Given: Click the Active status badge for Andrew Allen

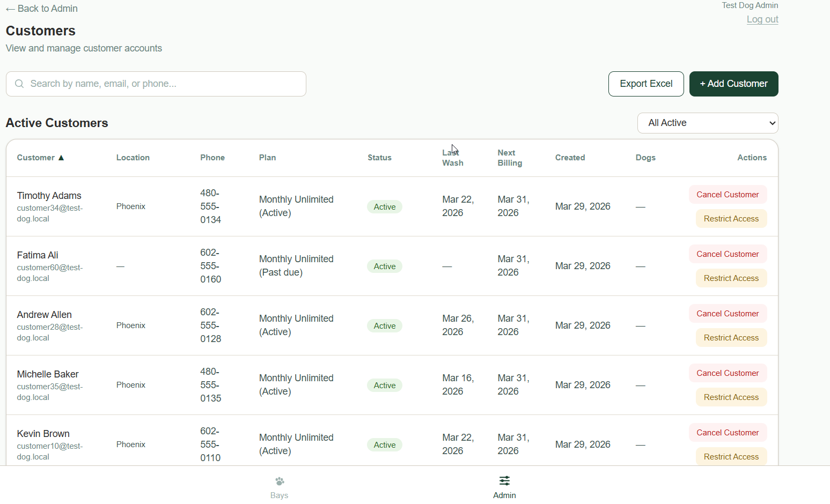Looking at the screenshot, I should (x=384, y=325).
